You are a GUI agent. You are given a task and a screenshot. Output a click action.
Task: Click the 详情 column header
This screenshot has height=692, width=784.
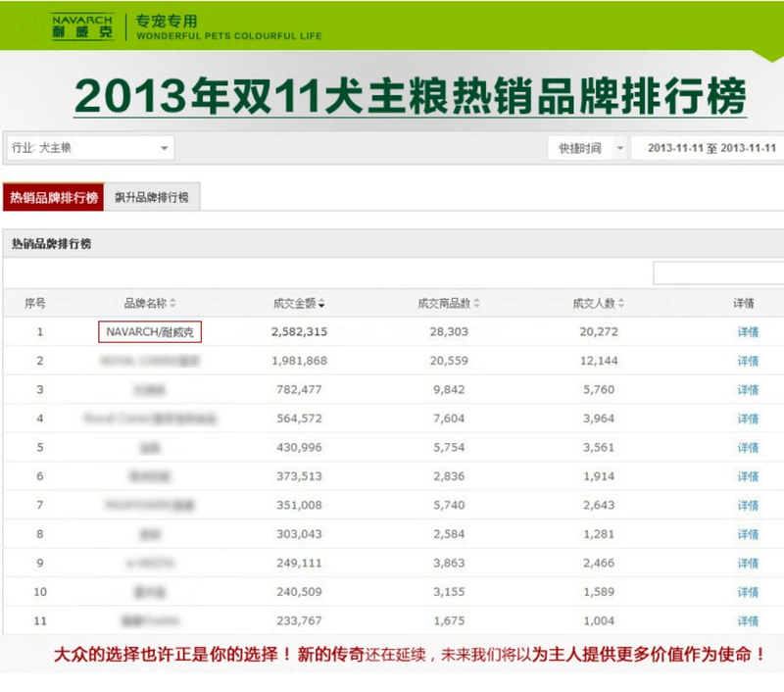(x=744, y=303)
